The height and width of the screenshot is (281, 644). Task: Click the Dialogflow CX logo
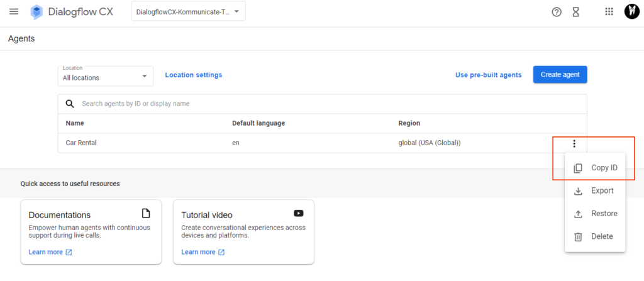coord(37,12)
